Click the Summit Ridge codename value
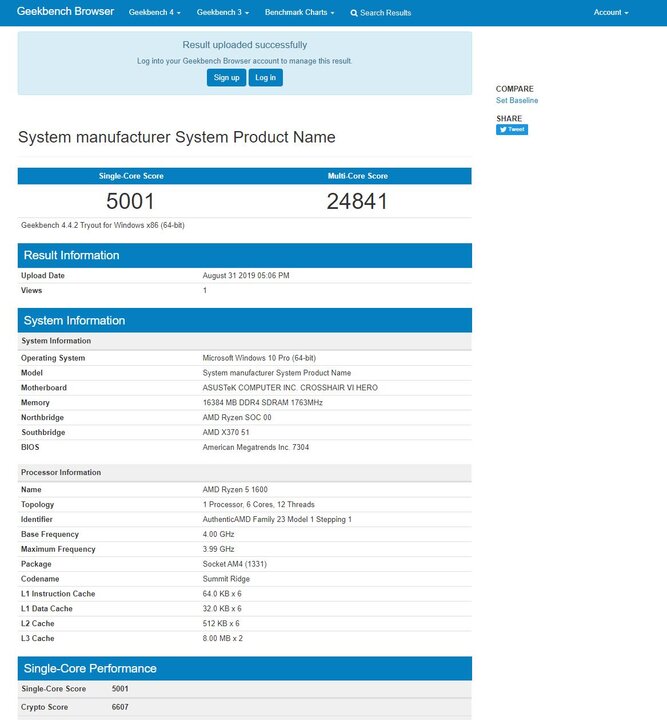This screenshot has width=667, height=720. tap(226, 579)
